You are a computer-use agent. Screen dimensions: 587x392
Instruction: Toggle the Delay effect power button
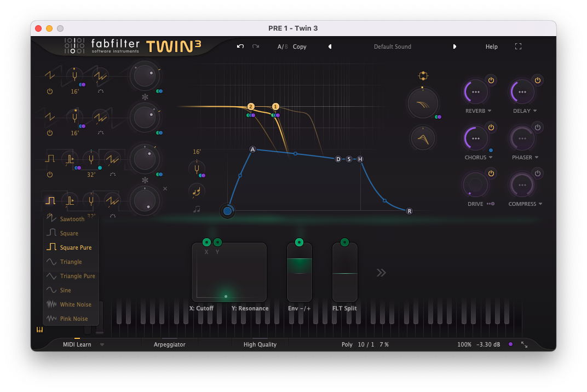click(537, 80)
